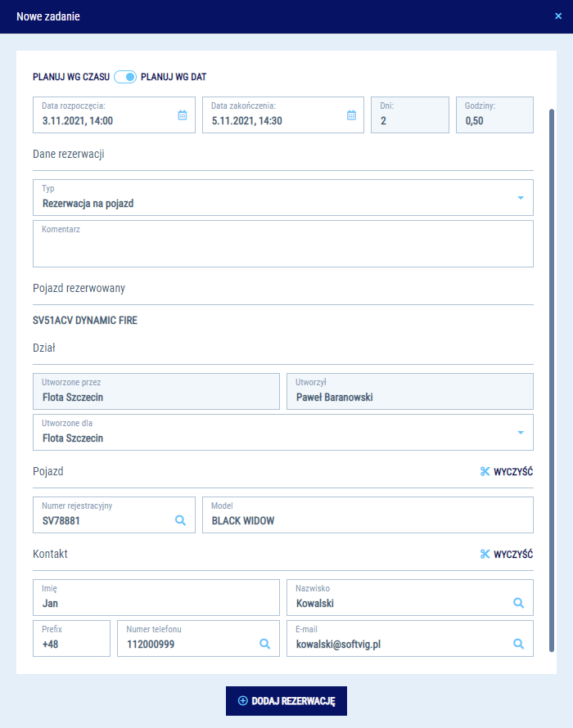This screenshot has width=573, height=728.
Task: Toggle planning mode switch between czasu and dat
Action: coord(125,77)
